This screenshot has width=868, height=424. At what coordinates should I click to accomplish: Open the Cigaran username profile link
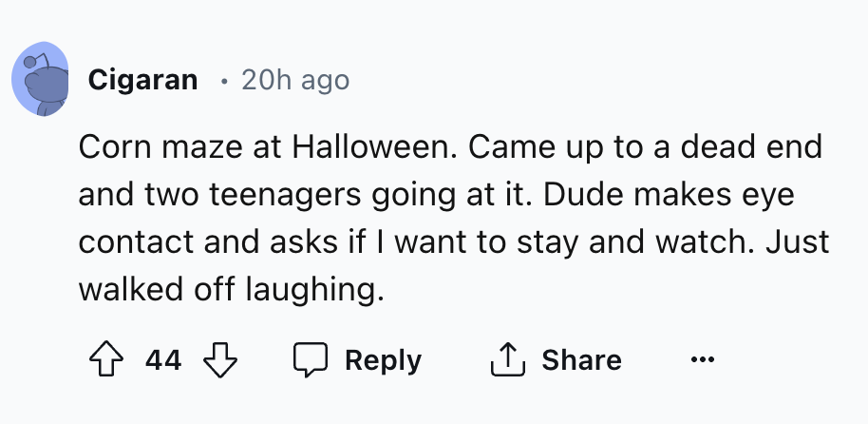(x=142, y=80)
